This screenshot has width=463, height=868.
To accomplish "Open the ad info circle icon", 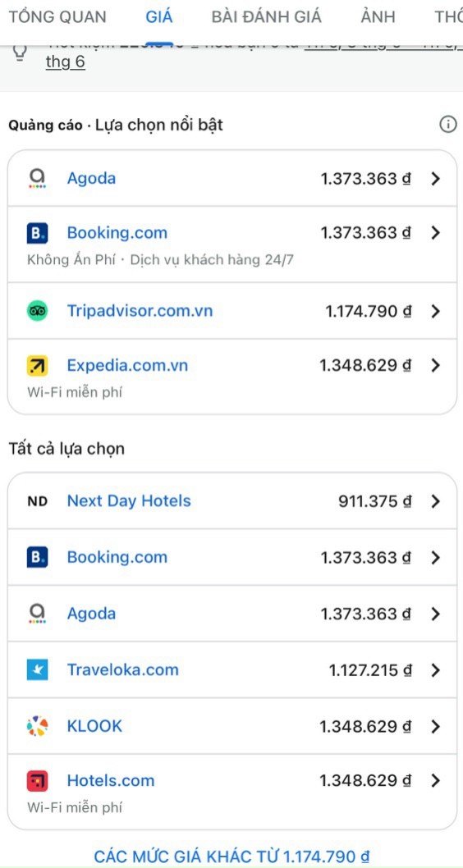I will [x=448, y=125].
